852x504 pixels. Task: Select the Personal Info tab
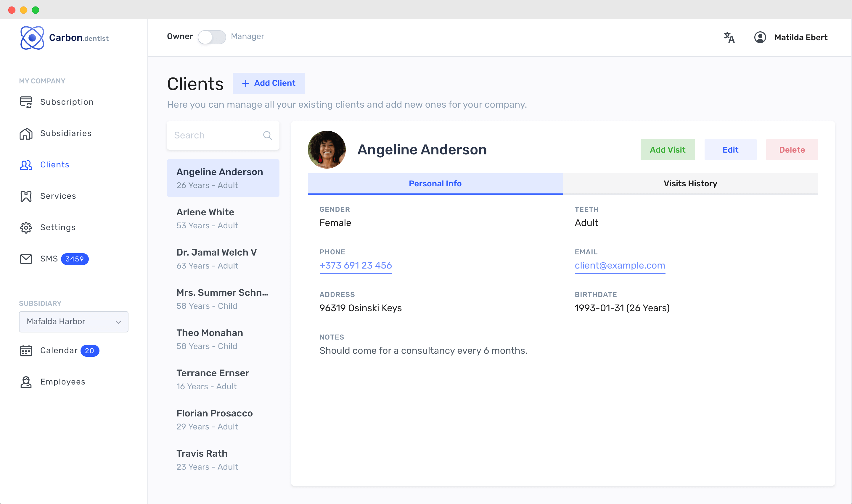tap(435, 184)
